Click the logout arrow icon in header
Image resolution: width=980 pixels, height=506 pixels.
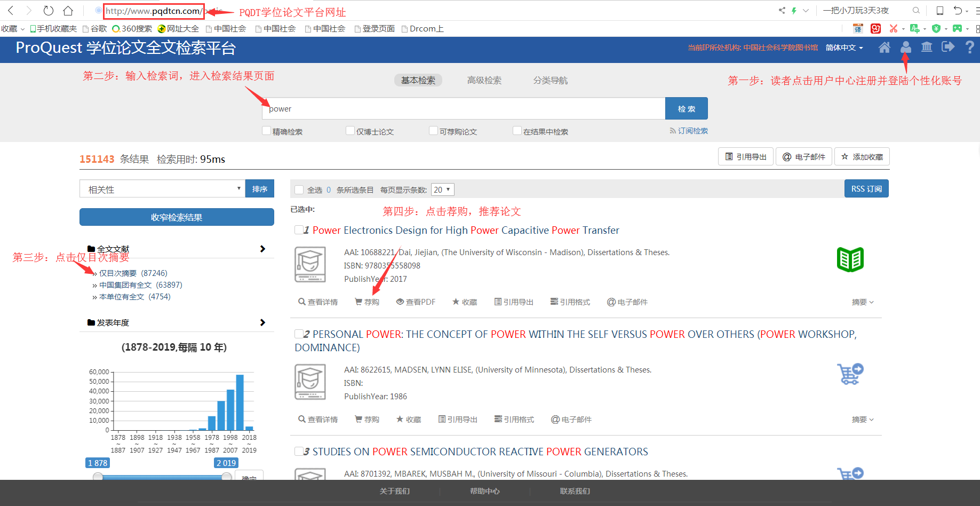[x=948, y=48]
